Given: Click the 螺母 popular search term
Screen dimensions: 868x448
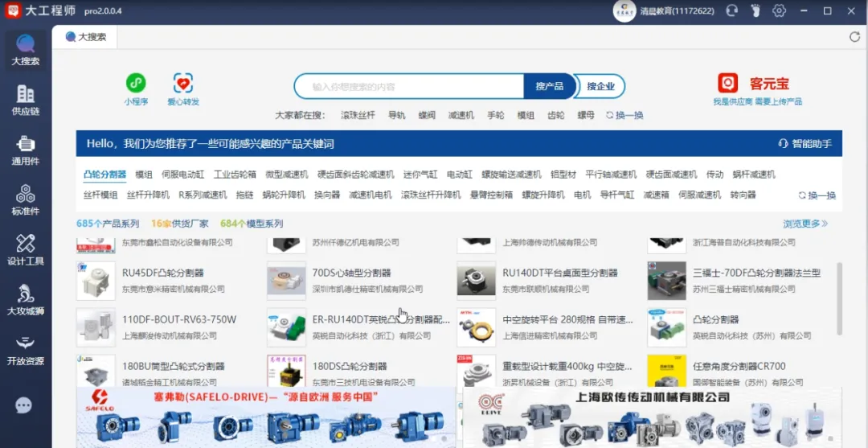Looking at the screenshot, I should pyautogui.click(x=586, y=115).
